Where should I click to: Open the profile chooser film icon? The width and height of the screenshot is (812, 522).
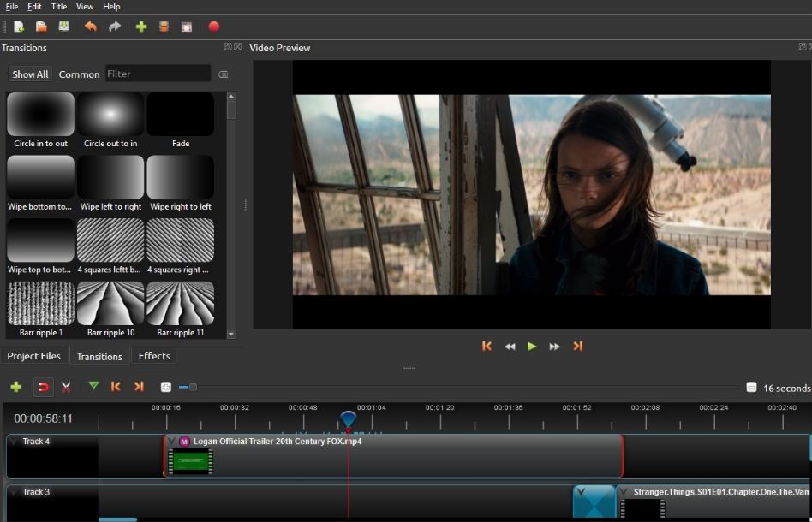pyautogui.click(x=164, y=27)
